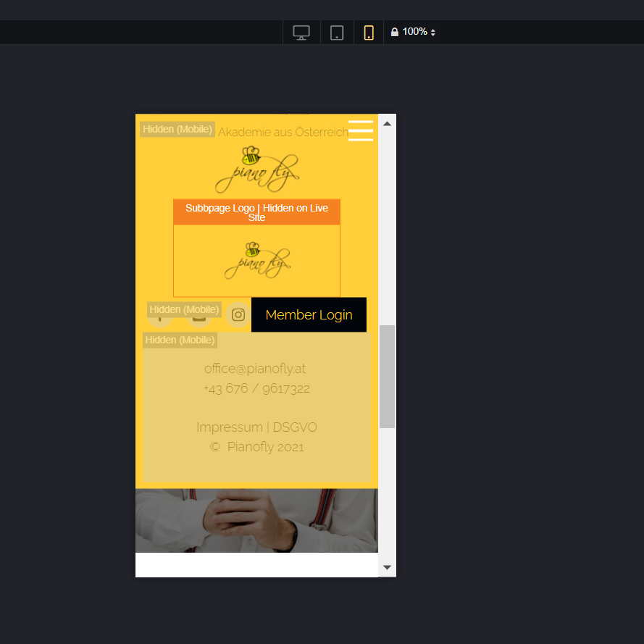Click 'Akademie aus Österreich' heading text
The height and width of the screenshot is (644, 644).
pos(283,132)
